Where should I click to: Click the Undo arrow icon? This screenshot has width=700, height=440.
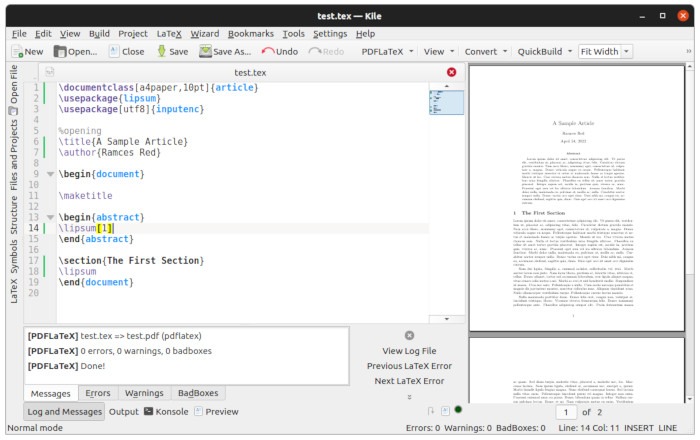(267, 51)
